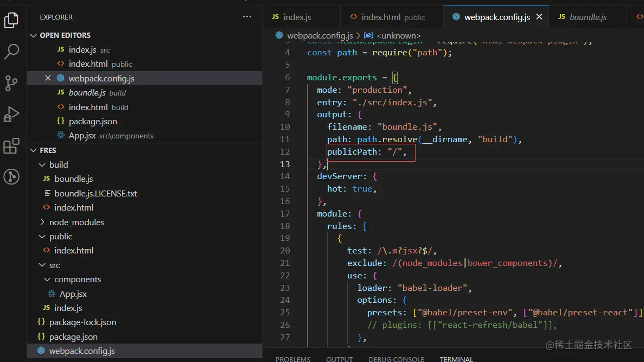Collapse the Open Editors section
This screenshot has width=644, height=362.
pyautogui.click(x=33, y=35)
